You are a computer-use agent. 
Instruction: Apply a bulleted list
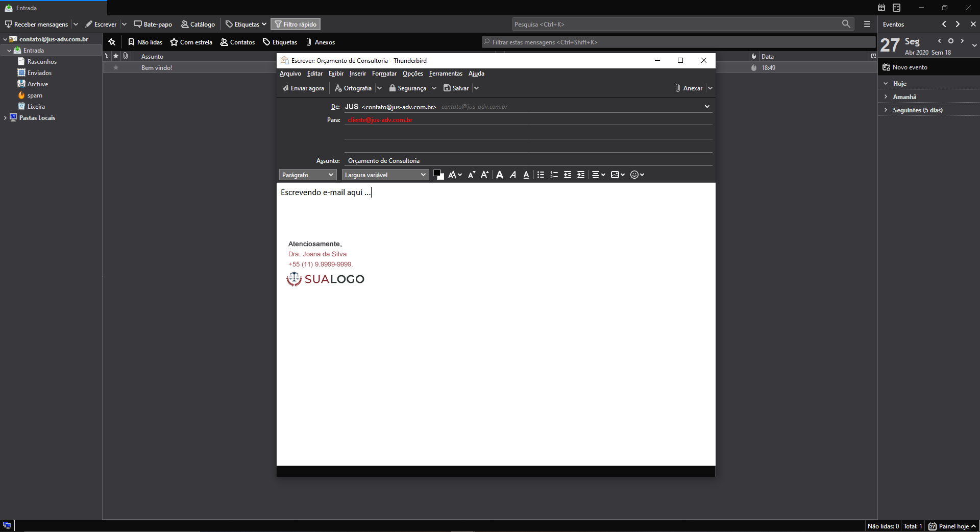[x=541, y=175]
